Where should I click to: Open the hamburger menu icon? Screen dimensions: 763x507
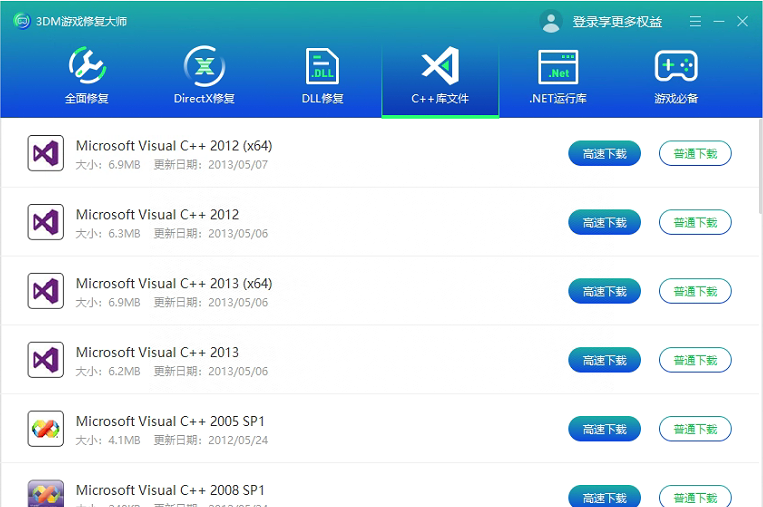pyautogui.click(x=695, y=21)
